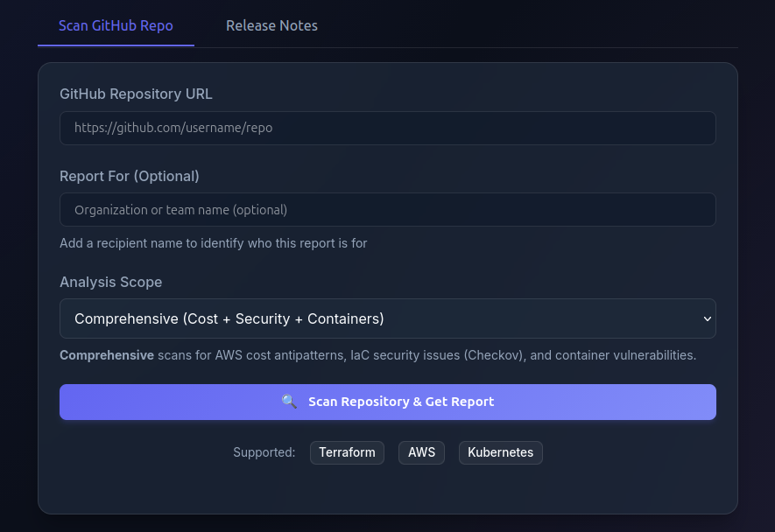Click the Supported: label near the badges

click(264, 452)
